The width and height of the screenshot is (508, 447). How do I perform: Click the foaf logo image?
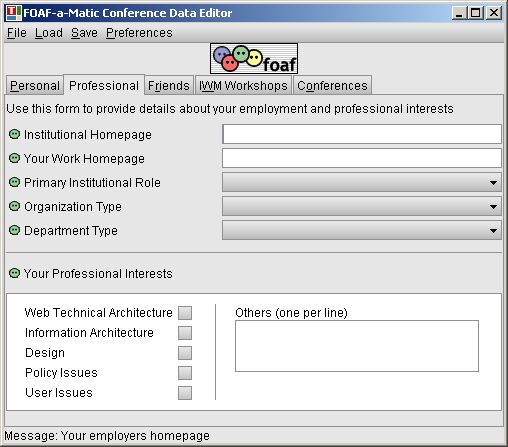click(254, 59)
